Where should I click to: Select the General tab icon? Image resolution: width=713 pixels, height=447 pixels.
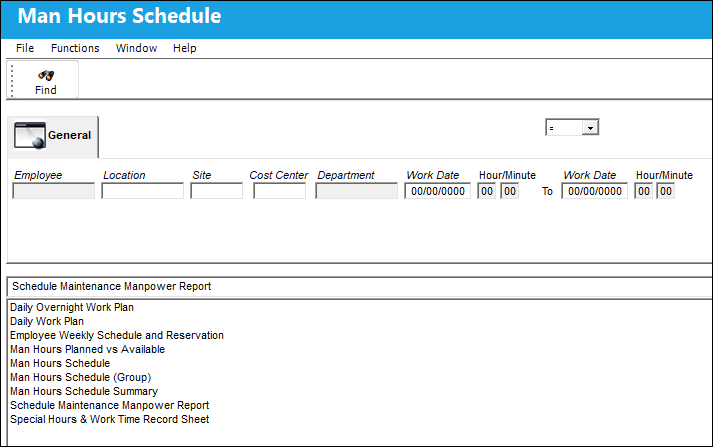coord(30,135)
